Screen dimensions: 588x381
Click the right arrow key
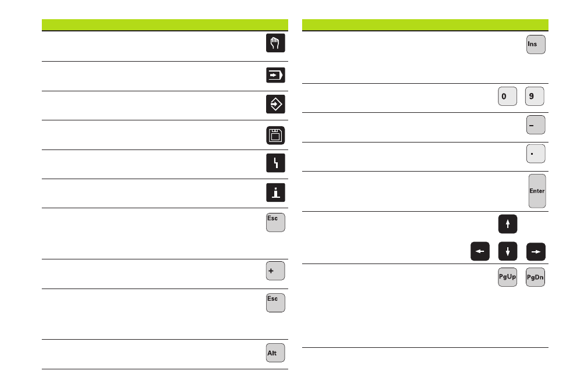click(536, 251)
